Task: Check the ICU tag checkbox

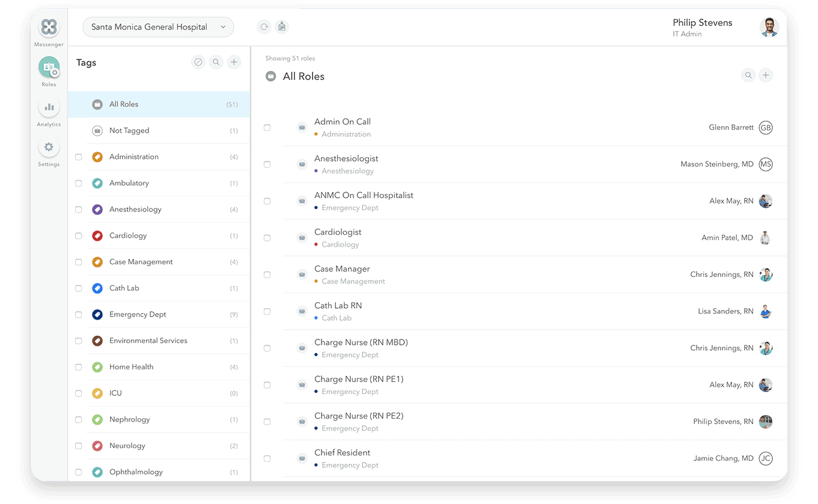Action: (79, 393)
